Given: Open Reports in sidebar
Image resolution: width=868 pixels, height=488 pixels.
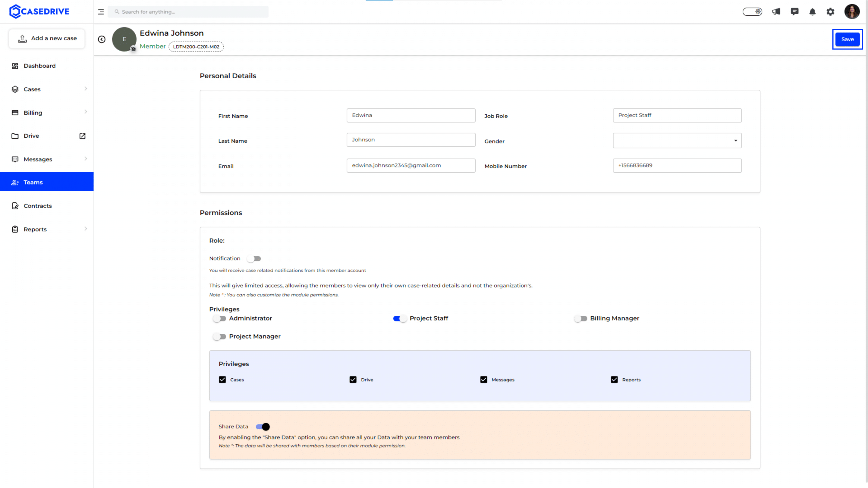Looking at the screenshot, I should [47, 229].
